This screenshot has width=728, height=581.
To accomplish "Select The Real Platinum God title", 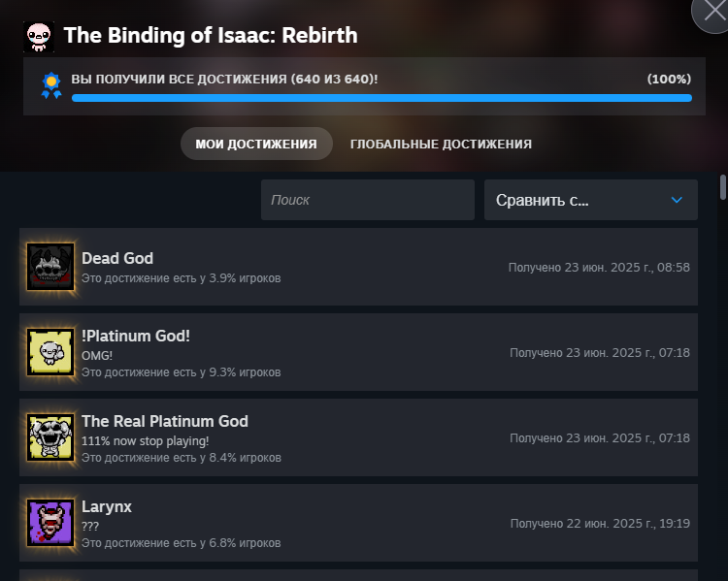I will tap(165, 421).
